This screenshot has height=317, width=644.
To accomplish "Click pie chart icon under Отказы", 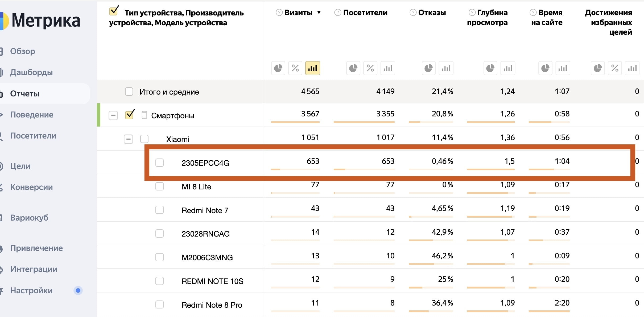I will pyautogui.click(x=428, y=68).
